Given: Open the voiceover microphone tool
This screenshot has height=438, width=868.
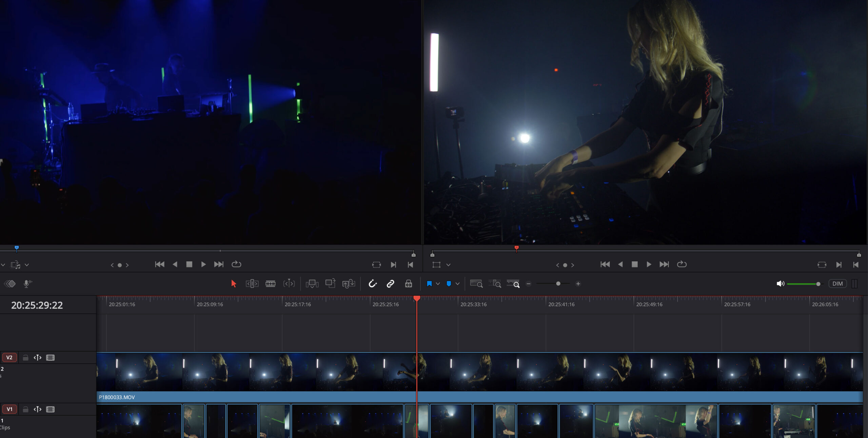Looking at the screenshot, I should (x=27, y=284).
